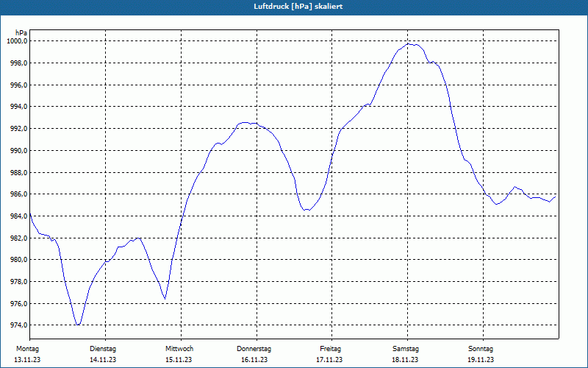588x368 pixels.
Task: Click the date '19.11.23'
Action: click(481, 360)
